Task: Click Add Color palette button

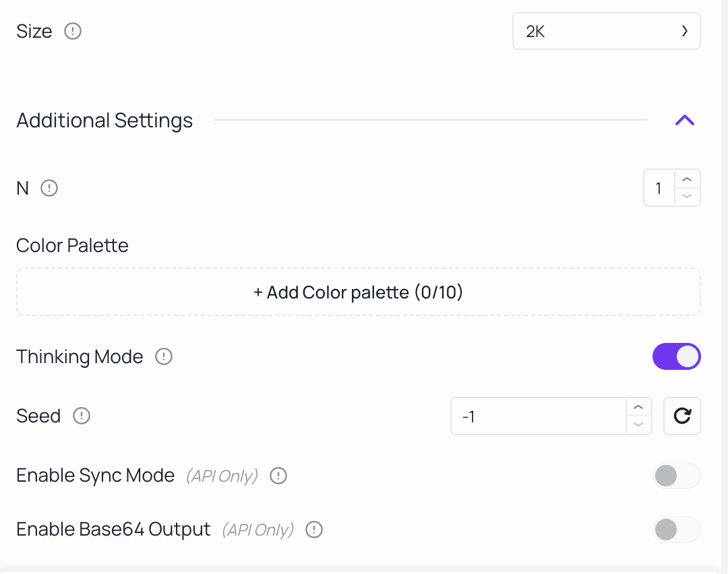Action: pyautogui.click(x=358, y=292)
